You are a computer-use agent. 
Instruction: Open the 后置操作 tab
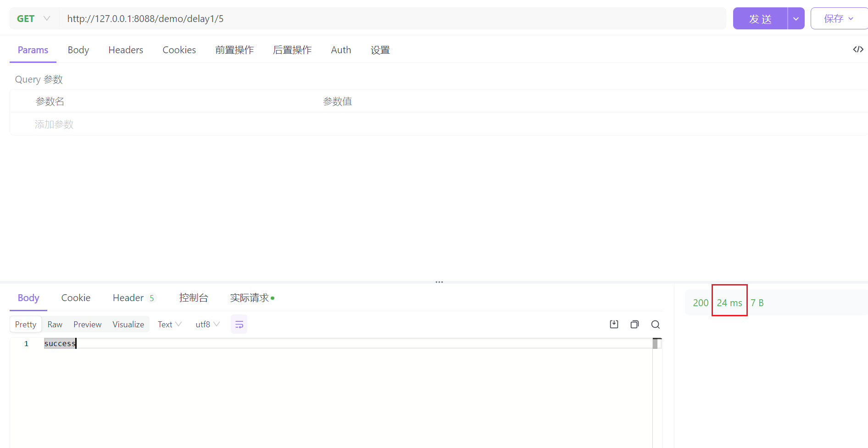pos(292,50)
